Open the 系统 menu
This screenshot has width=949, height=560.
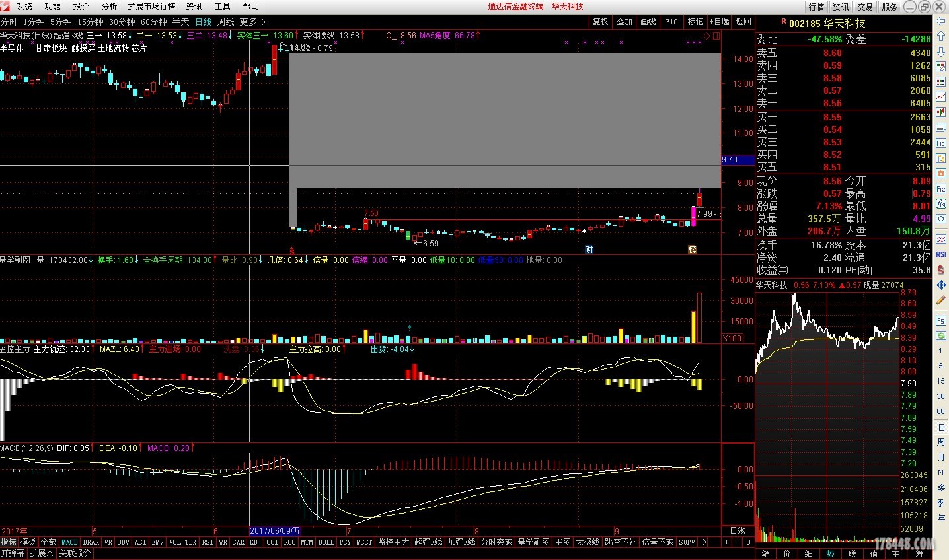click(x=24, y=7)
